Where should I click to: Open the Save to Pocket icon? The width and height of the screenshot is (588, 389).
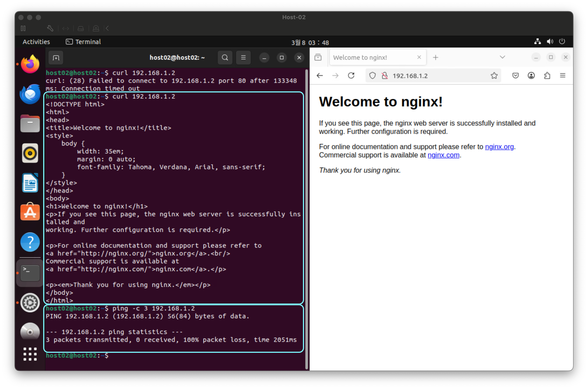515,75
